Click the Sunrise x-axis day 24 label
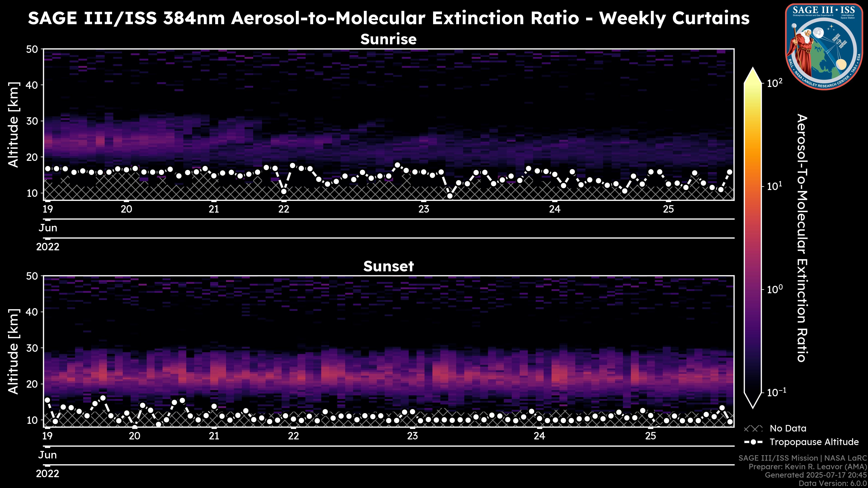Screen dimensions: 868x488 (x=555, y=209)
